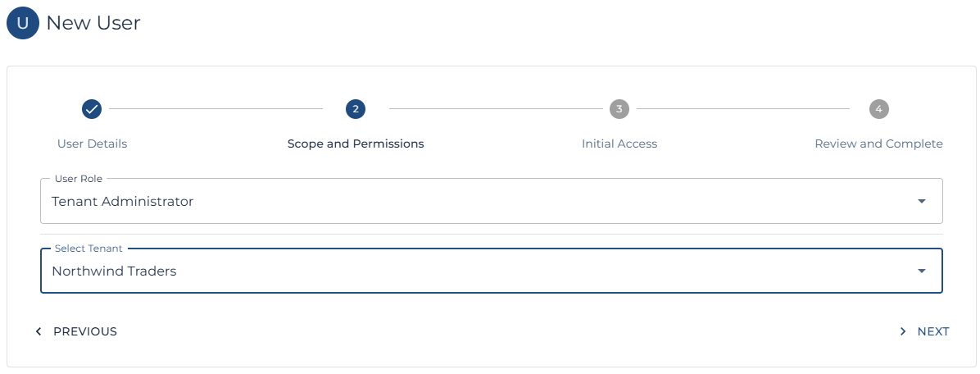Click the right chevron beside Next
Image resolution: width=980 pixels, height=374 pixels.
point(903,331)
